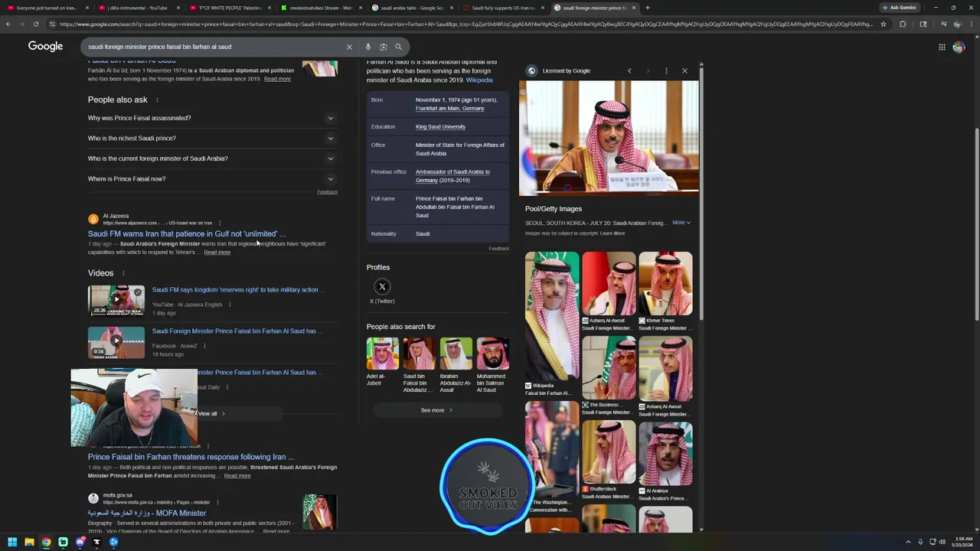This screenshot has height=551, width=980.
Task: Click the Chrome address bar URL
Action: pos(465,24)
